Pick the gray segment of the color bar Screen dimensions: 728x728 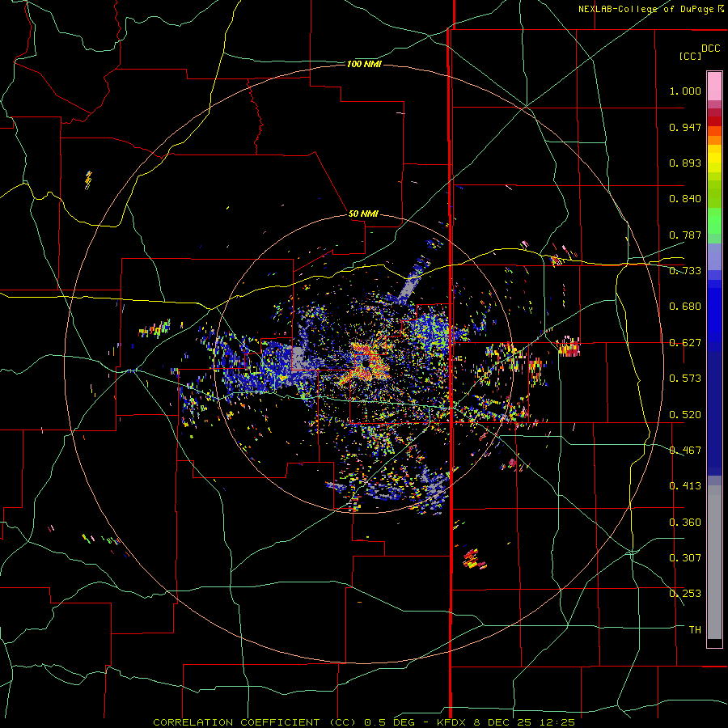pyautogui.click(x=714, y=562)
